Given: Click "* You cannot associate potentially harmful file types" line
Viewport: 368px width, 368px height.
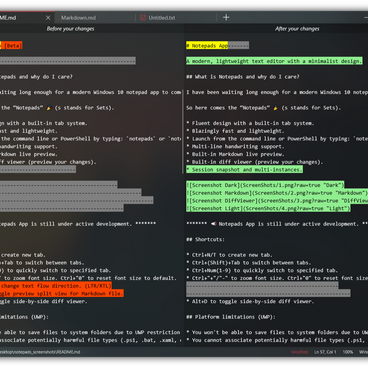Looking at the screenshot, I should click(x=277, y=340).
